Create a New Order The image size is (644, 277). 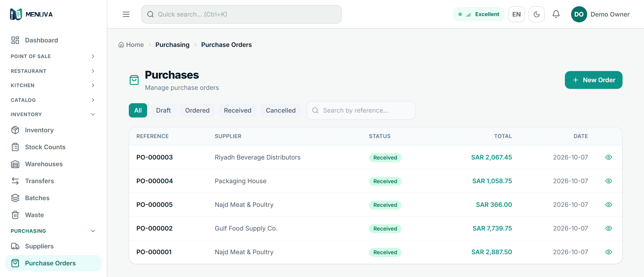[593, 80]
